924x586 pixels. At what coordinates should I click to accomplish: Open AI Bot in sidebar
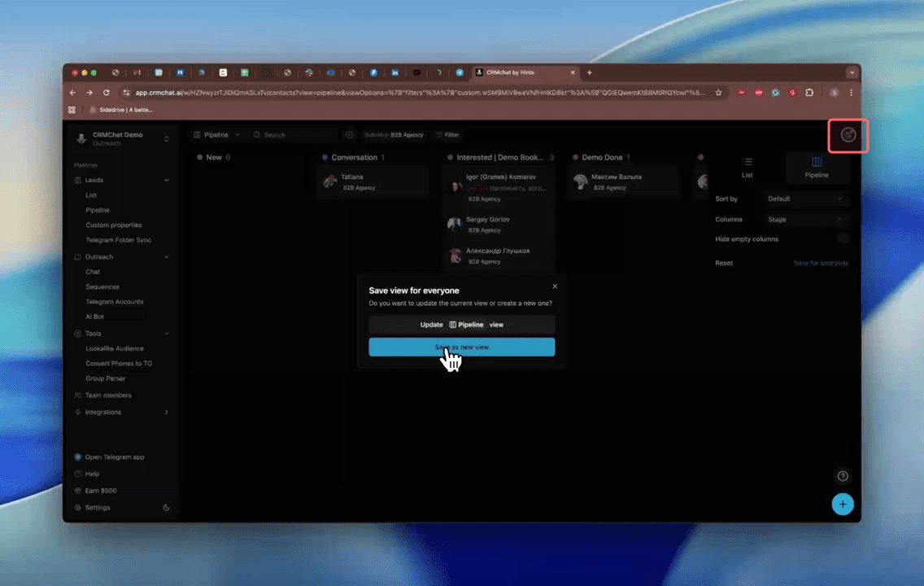[x=94, y=317]
